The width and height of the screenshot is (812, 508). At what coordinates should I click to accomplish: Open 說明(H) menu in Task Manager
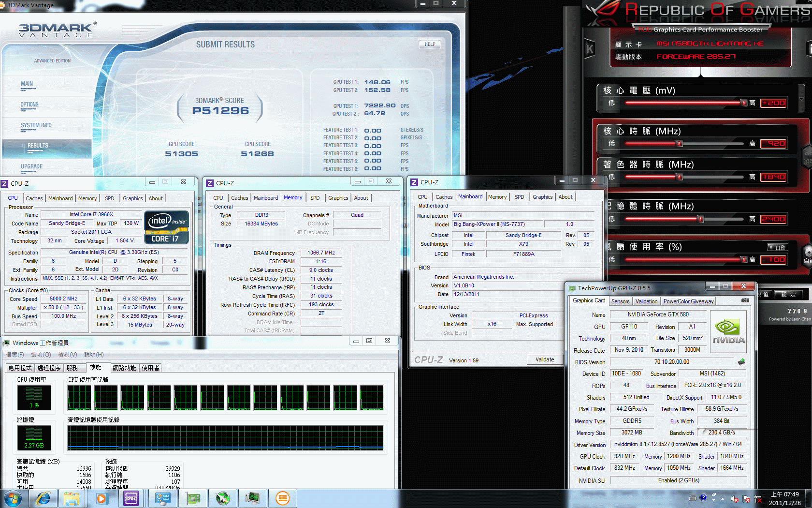tap(94, 355)
